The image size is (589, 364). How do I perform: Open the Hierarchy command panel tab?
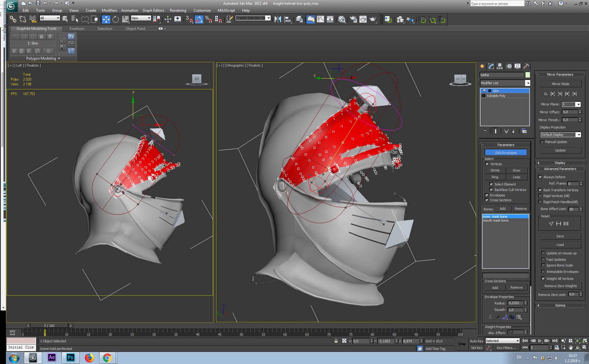click(x=500, y=66)
